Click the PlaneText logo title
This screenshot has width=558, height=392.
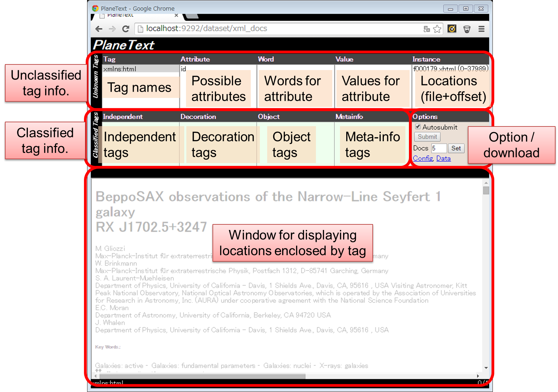123,45
